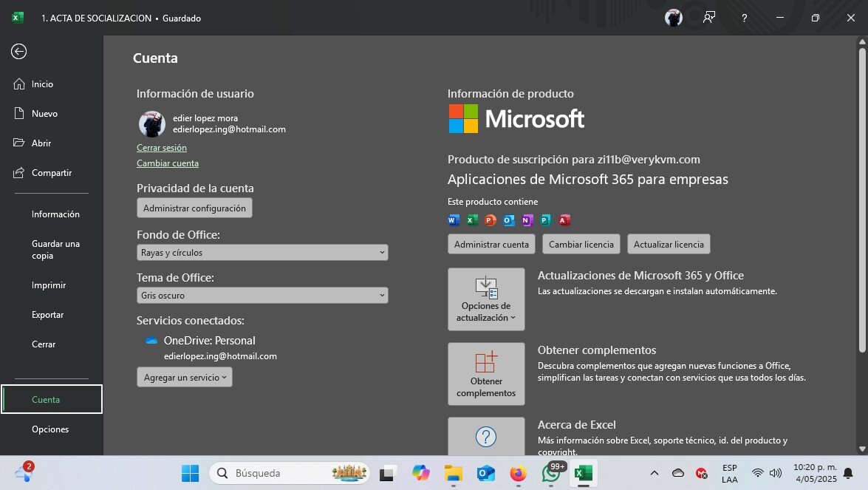
Task: Expand Agregar un servicio dropdown
Action: [x=185, y=378]
